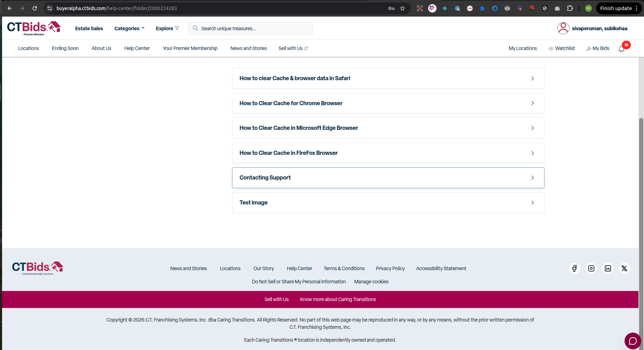Open My Locations in the navigation bar
The height and width of the screenshot is (350, 644).
click(x=523, y=48)
